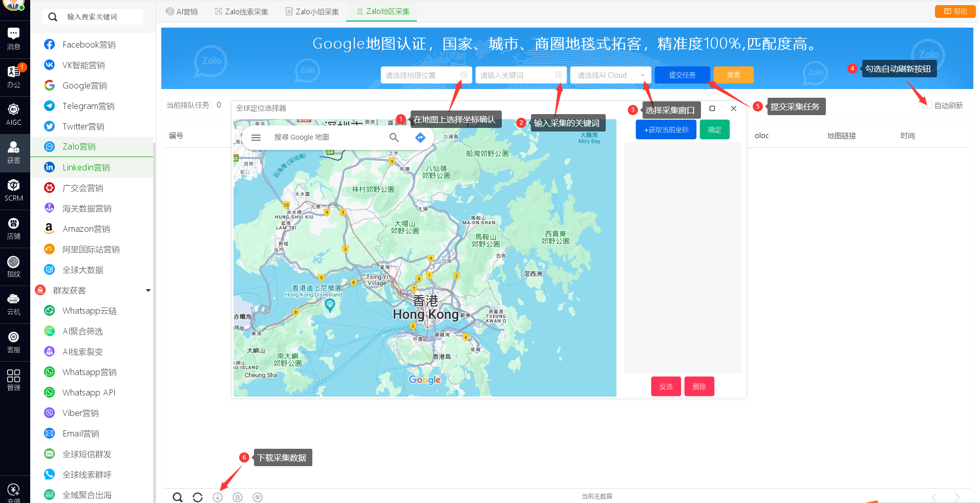The width and height of the screenshot is (980, 503).
Task: Open AI聚合筛选 in the sidebar
Action: (82, 331)
